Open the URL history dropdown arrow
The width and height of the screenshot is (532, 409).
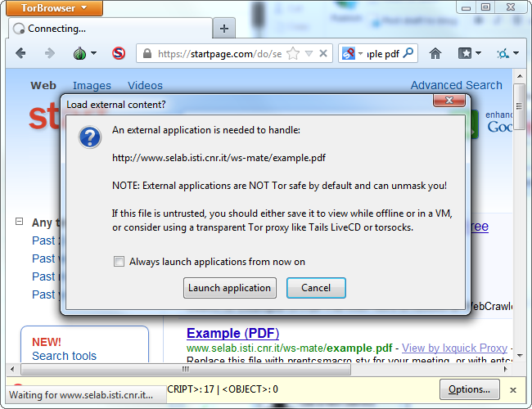[x=309, y=54]
